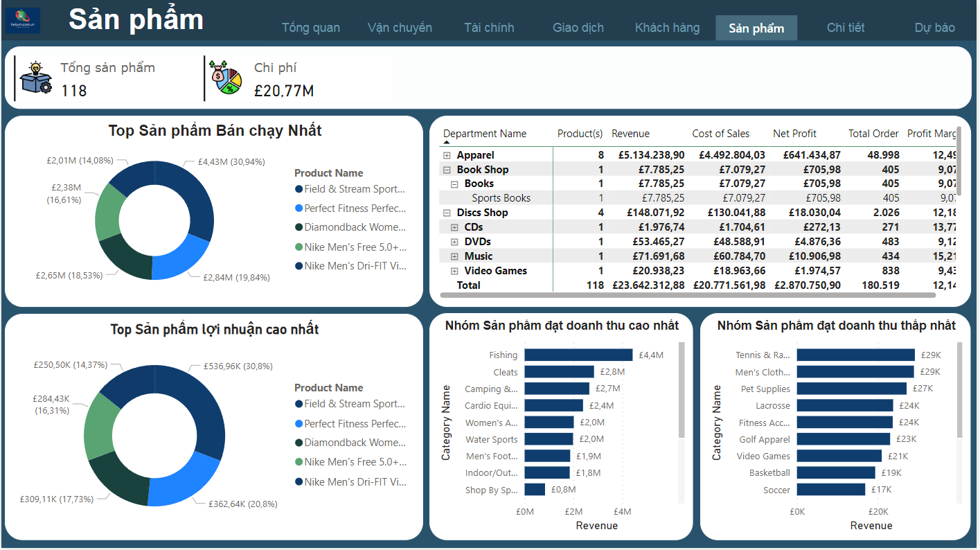This screenshot has width=980, height=550.
Task: Click the Fishing bar in highest revenue chart
Action: coord(578,355)
